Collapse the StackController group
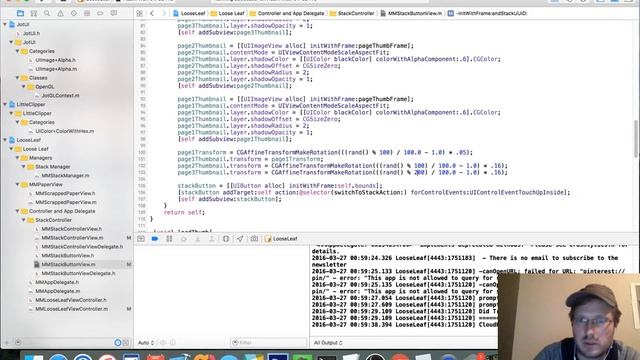Screen dimensions: 640x360 coord(24,220)
